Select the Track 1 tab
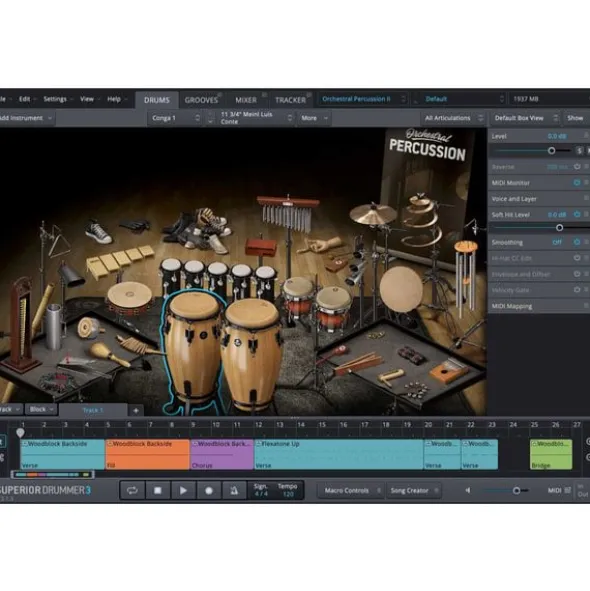Screen dimensions: 590x591 coord(93,410)
